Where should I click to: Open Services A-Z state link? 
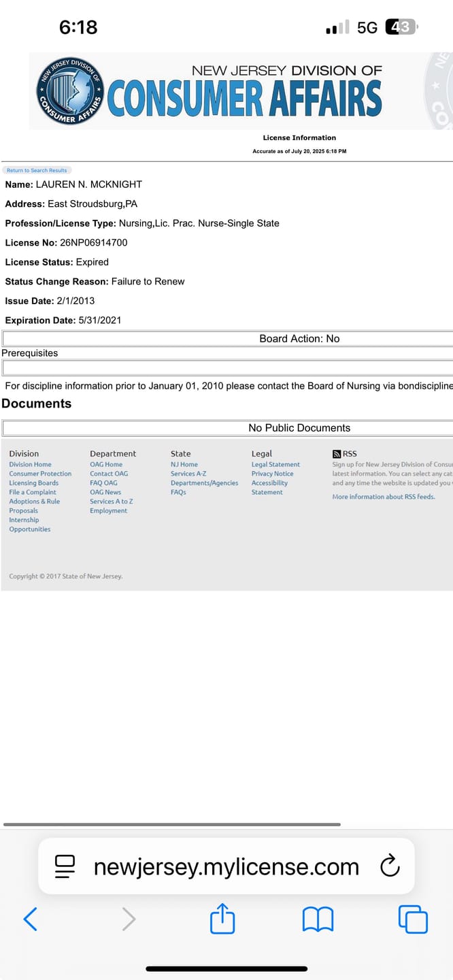[188, 474]
